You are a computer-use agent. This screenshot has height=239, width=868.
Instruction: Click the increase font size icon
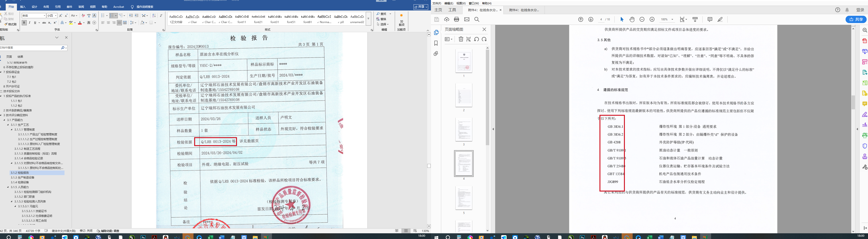61,16
